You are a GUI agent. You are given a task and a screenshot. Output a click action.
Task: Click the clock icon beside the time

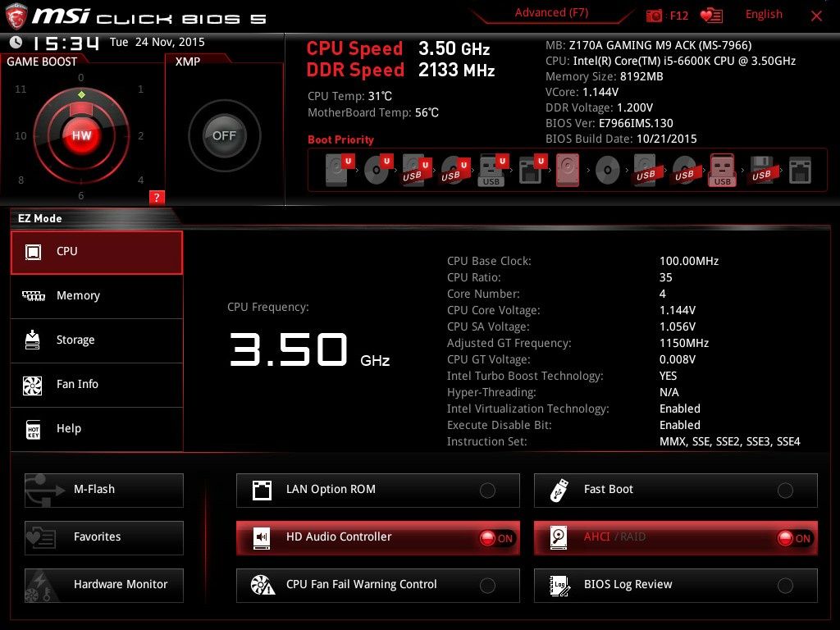click(x=16, y=42)
